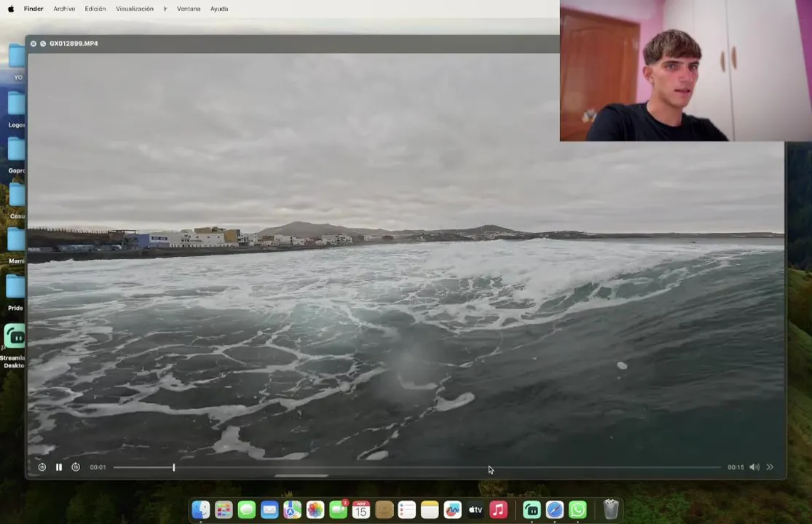Open the Archivo menu

[64, 9]
